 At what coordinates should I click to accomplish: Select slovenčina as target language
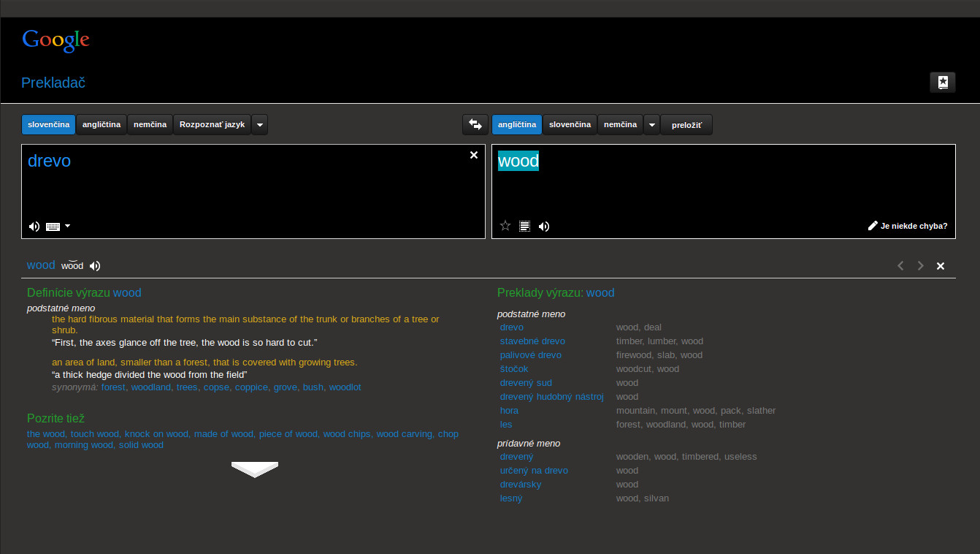coord(570,125)
